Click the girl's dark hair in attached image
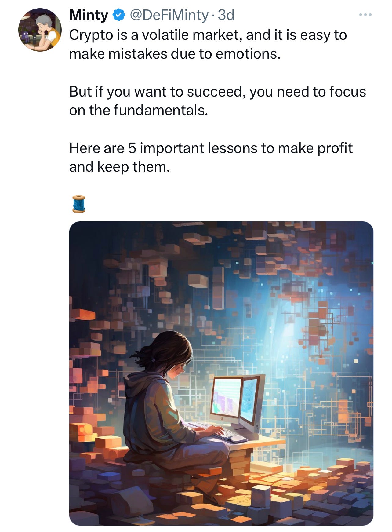 [165, 351]
